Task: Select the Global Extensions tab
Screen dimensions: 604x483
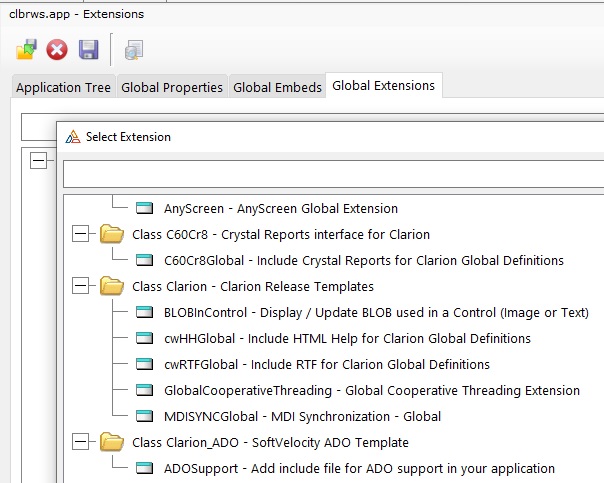Action: 383,86
